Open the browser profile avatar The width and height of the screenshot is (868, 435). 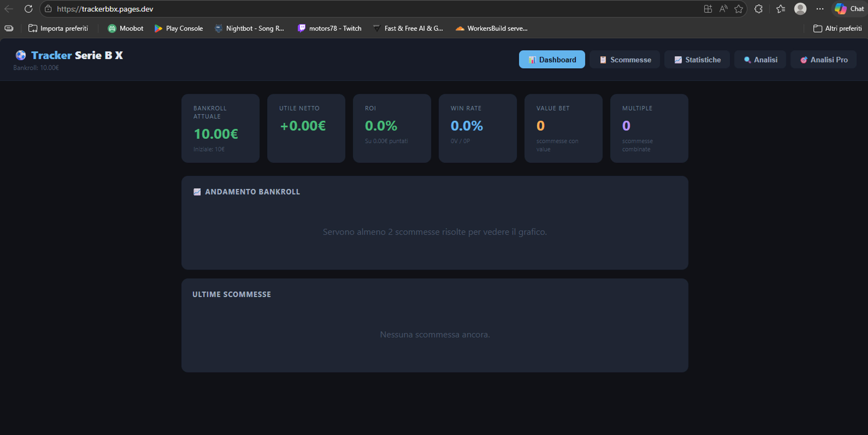click(x=800, y=9)
